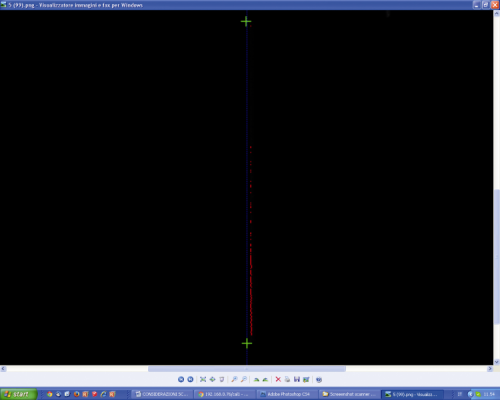500x400 pixels.
Task: Zoom out of the image
Action: [244, 379]
